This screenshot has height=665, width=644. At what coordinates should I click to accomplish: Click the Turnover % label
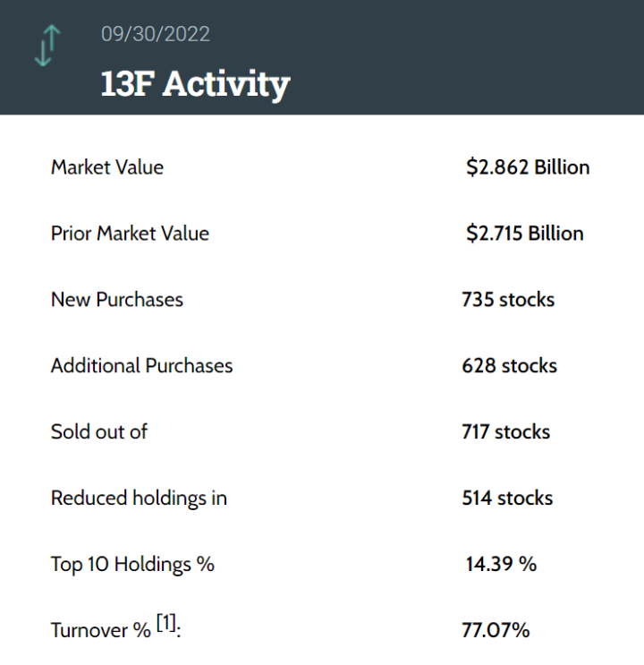click(x=101, y=630)
